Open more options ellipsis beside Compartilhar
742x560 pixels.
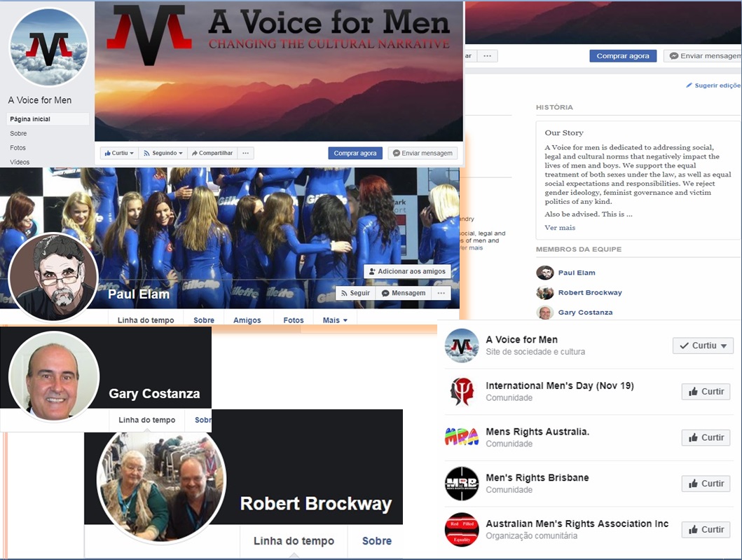[246, 153]
